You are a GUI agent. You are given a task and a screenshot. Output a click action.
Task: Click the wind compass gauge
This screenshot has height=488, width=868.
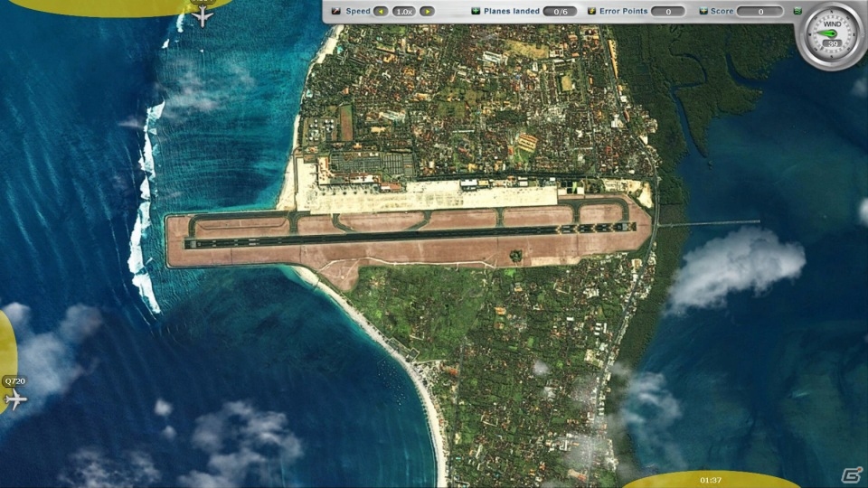pyautogui.click(x=832, y=36)
